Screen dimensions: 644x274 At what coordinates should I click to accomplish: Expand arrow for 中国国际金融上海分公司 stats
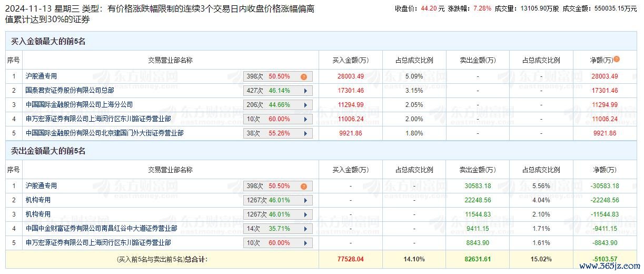pos(305,105)
